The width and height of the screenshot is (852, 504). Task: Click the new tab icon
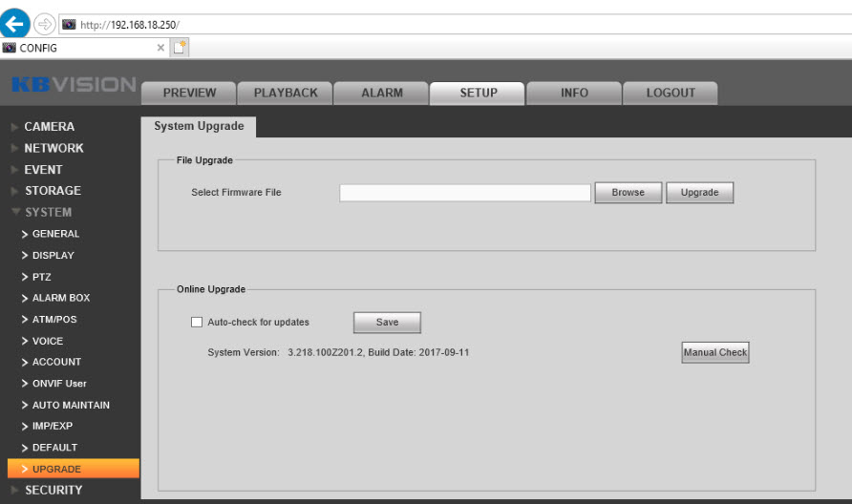click(180, 48)
